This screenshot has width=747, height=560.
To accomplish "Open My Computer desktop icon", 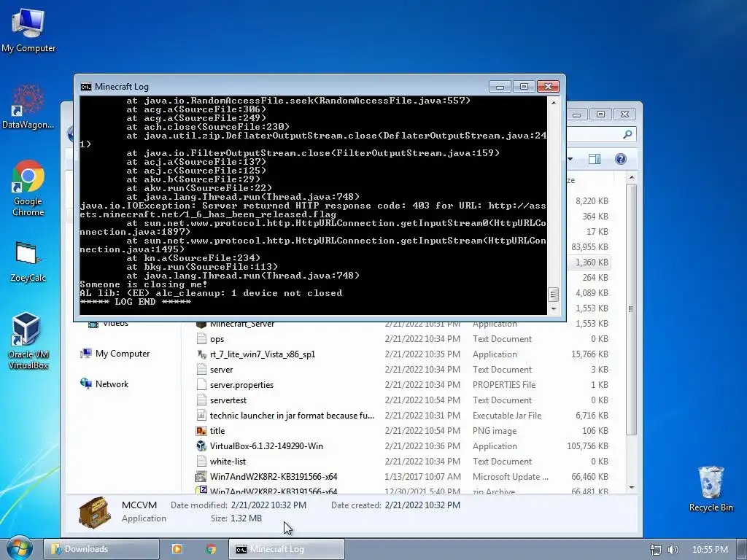I will [x=28, y=30].
